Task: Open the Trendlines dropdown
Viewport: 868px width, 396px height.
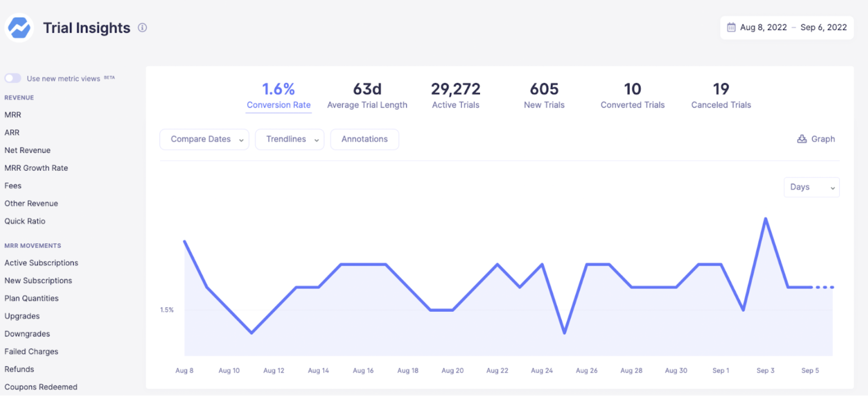Action: coord(289,139)
